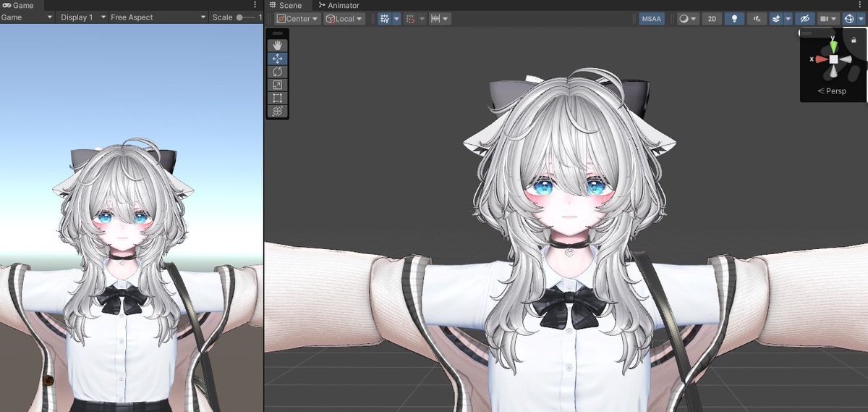Click the Gizmos globe icon

pyautogui.click(x=848, y=19)
